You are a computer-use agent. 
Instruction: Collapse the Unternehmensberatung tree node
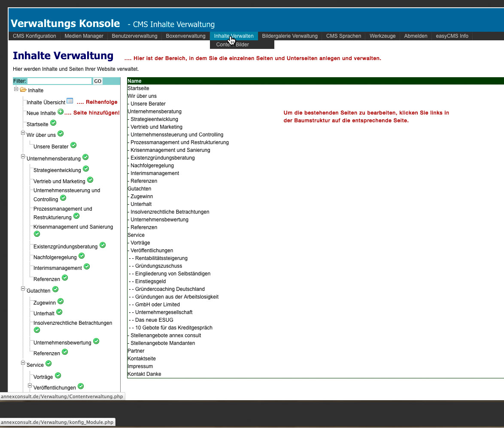point(23,157)
